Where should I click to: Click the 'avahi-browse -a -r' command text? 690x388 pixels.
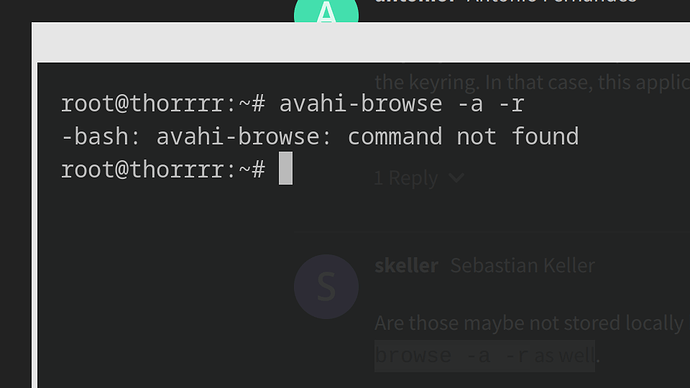[401, 104]
